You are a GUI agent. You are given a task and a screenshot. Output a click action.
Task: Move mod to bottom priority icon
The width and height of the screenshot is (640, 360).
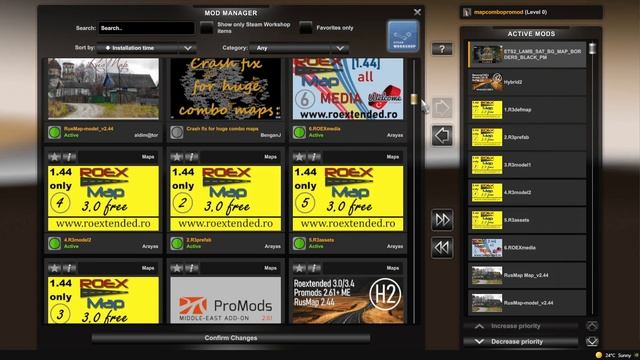592,341
